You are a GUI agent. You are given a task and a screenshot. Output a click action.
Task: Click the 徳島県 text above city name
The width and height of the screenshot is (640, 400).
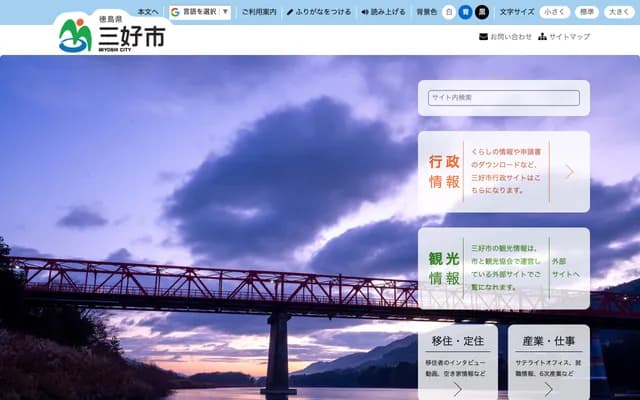110,19
